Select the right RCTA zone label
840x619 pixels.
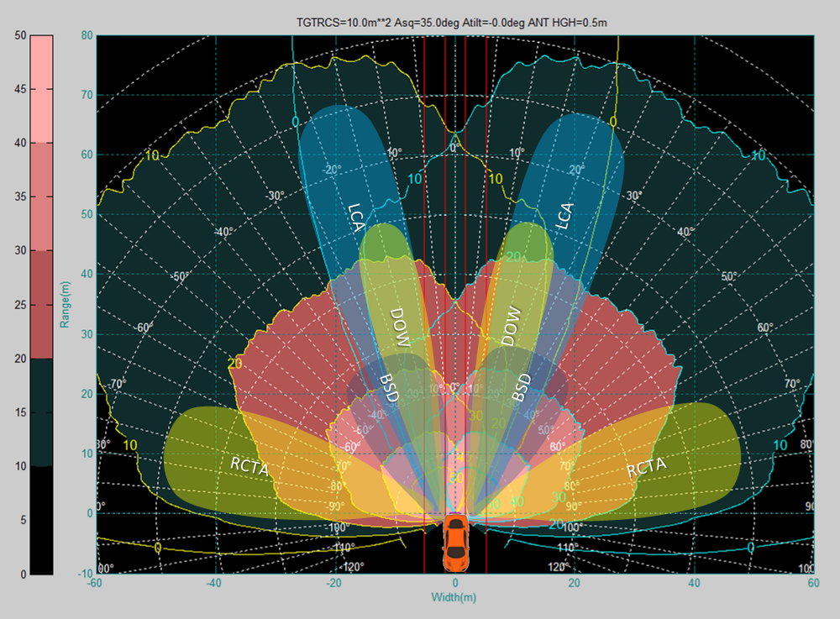pyautogui.click(x=646, y=467)
